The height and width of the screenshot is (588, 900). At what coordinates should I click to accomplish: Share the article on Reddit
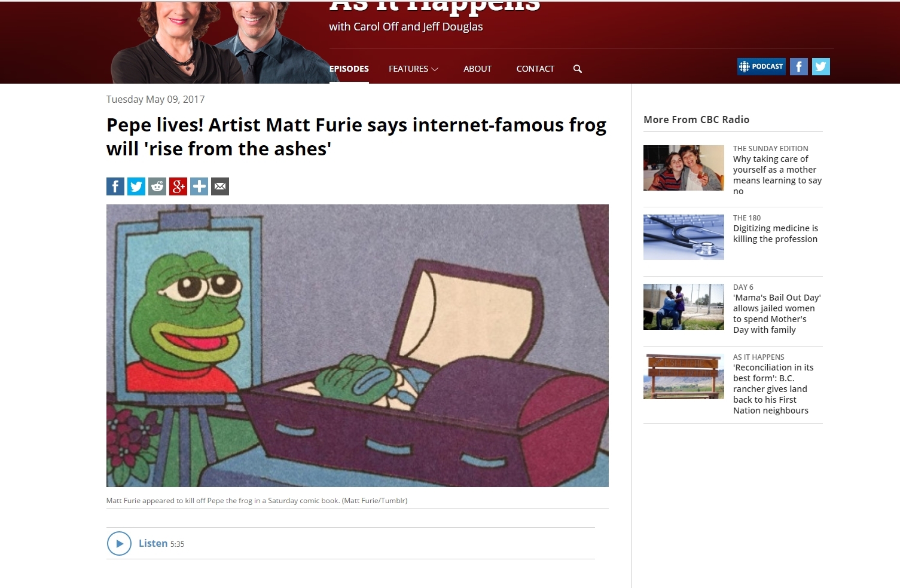pyautogui.click(x=157, y=186)
